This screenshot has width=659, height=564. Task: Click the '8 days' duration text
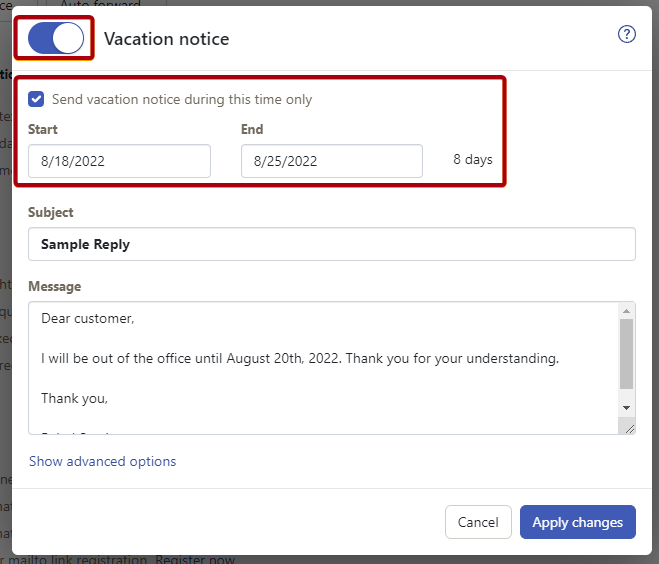pyautogui.click(x=473, y=160)
